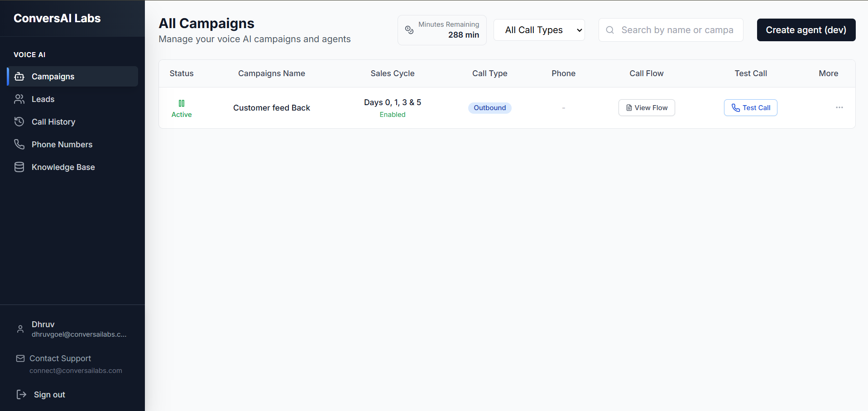
Task: Click the Minutes Remaining coins icon
Action: pyautogui.click(x=409, y=30)
